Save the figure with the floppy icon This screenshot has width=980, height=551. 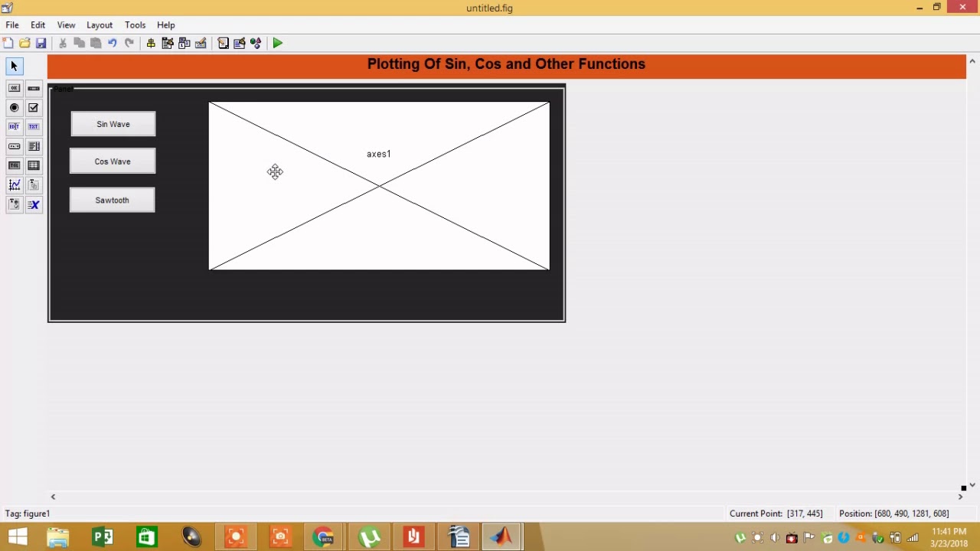pos(41,44)
